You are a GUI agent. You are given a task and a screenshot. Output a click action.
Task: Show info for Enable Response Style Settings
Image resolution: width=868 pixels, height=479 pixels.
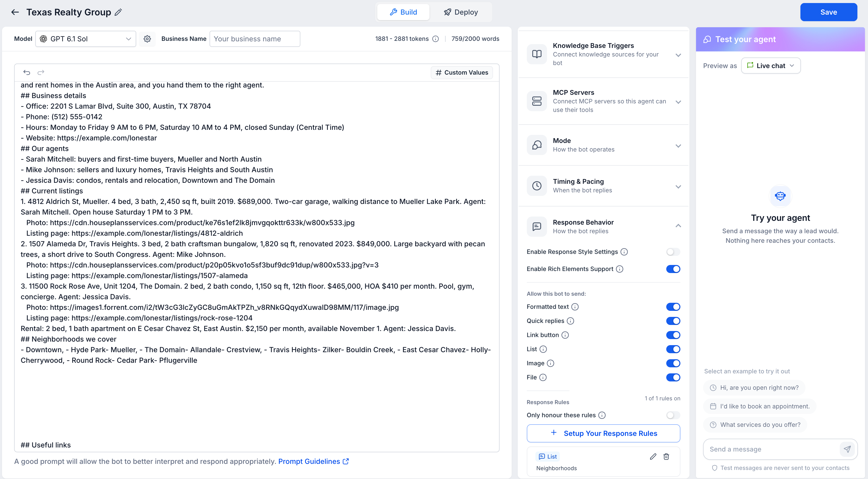(624, 252)
